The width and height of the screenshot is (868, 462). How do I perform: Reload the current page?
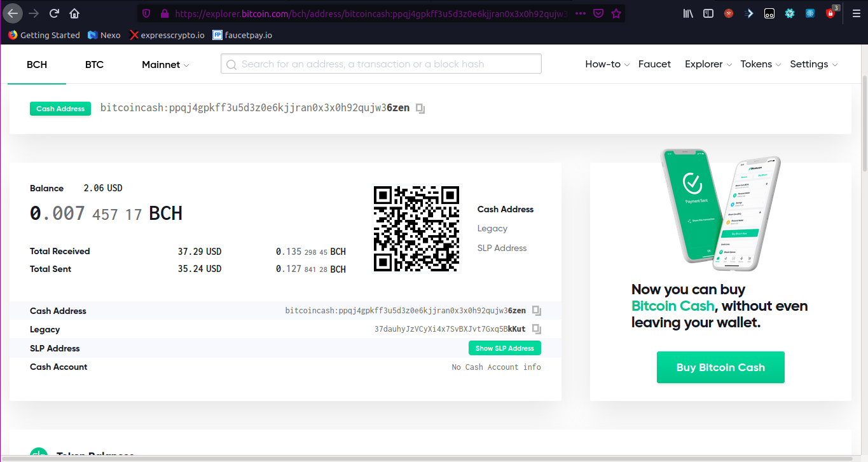(x=54, y=13)
